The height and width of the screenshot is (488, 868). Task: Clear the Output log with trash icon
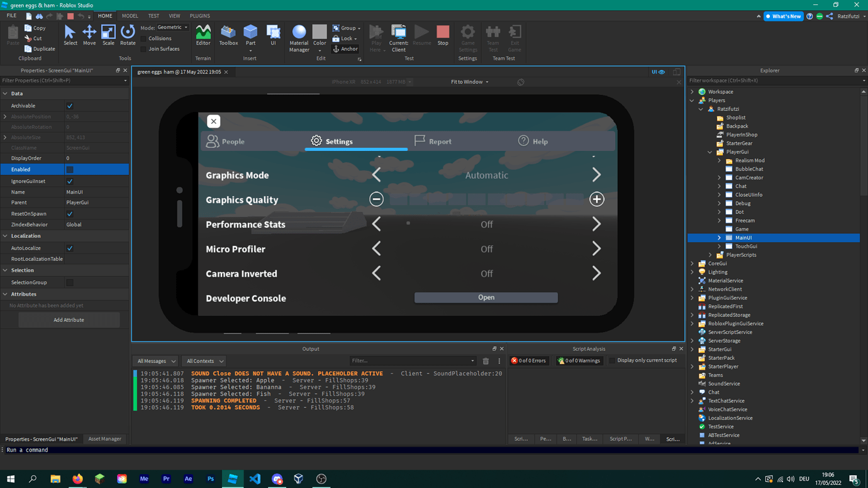point(486,361)
